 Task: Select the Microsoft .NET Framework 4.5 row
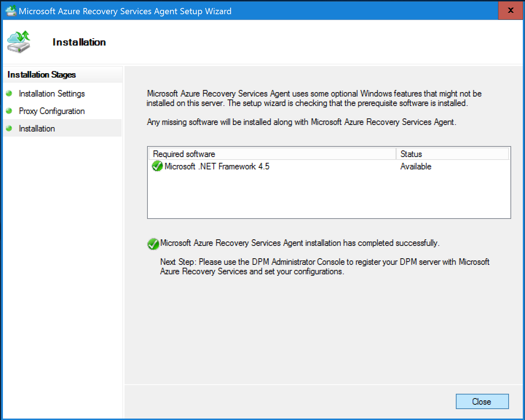click(329, 166)
